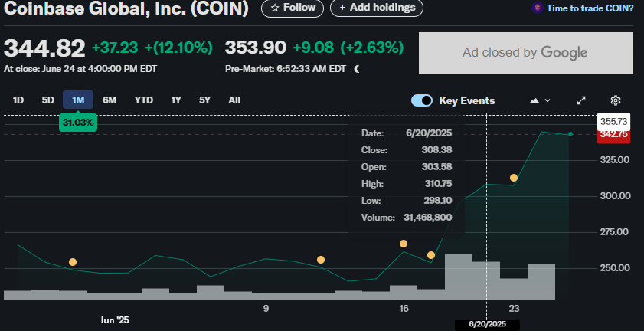Open chart settings gear icon

pyautogui.click(x=615, y=100)
